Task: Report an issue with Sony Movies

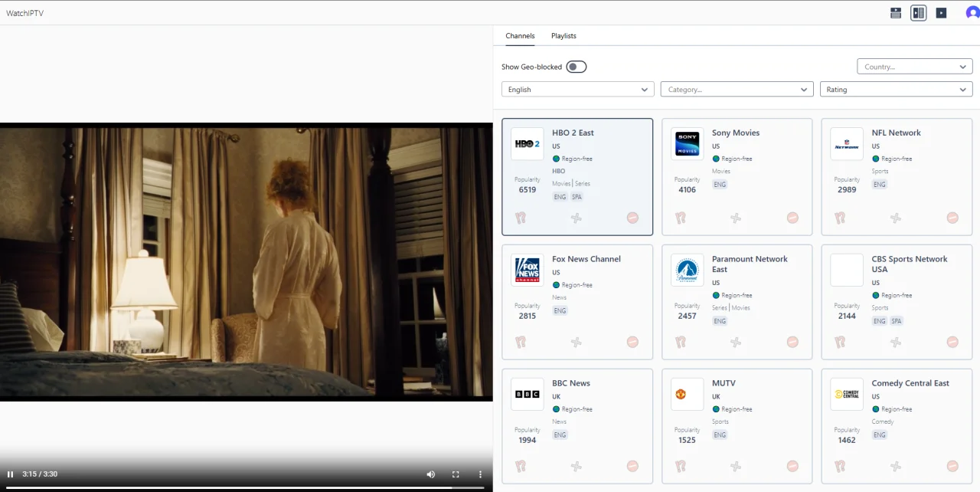Action: click(681, 218)
